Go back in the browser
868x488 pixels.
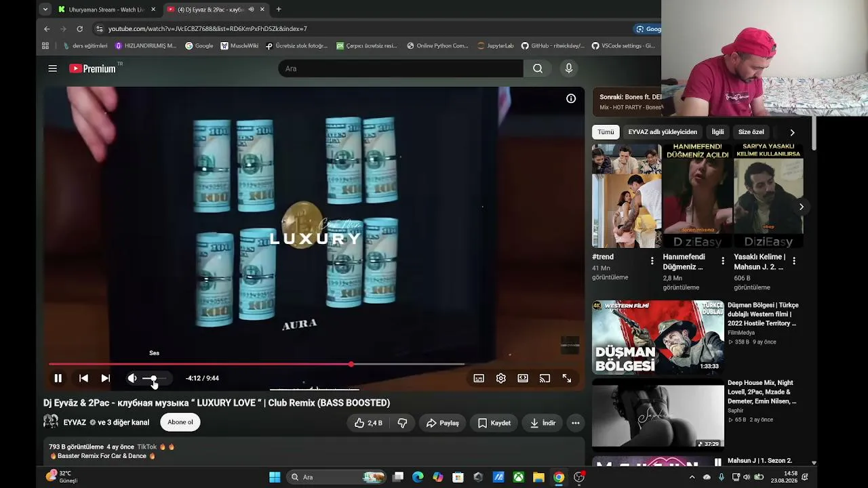pyautogui.click(x=47, y=29)
